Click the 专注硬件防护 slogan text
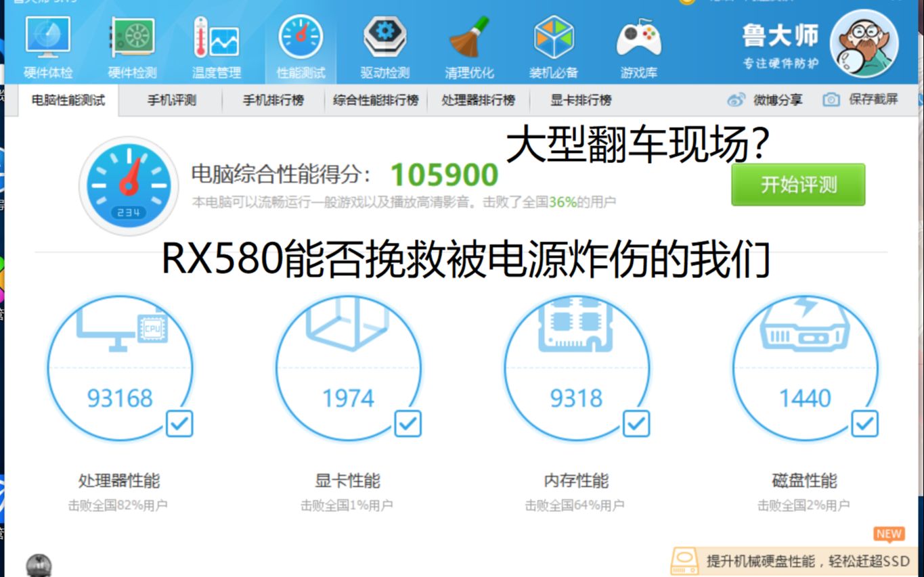This screenshot has width=924, height=577. (780, 64)
